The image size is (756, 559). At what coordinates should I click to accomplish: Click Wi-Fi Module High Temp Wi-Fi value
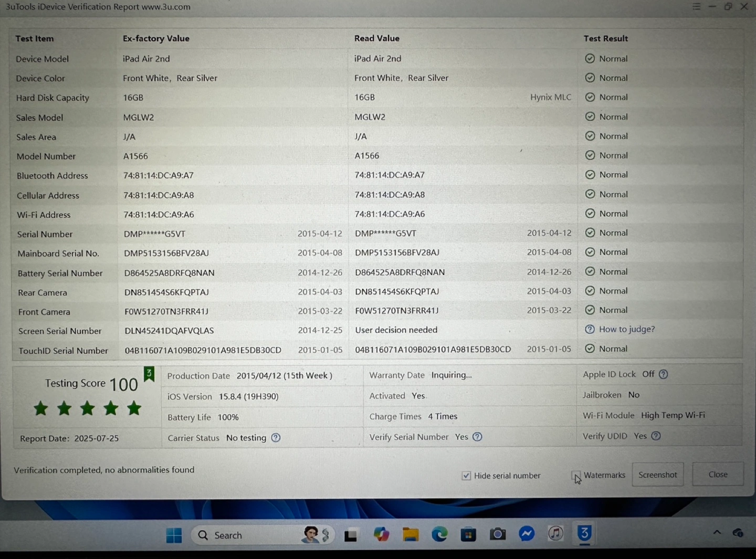click(x=673, y=415)
